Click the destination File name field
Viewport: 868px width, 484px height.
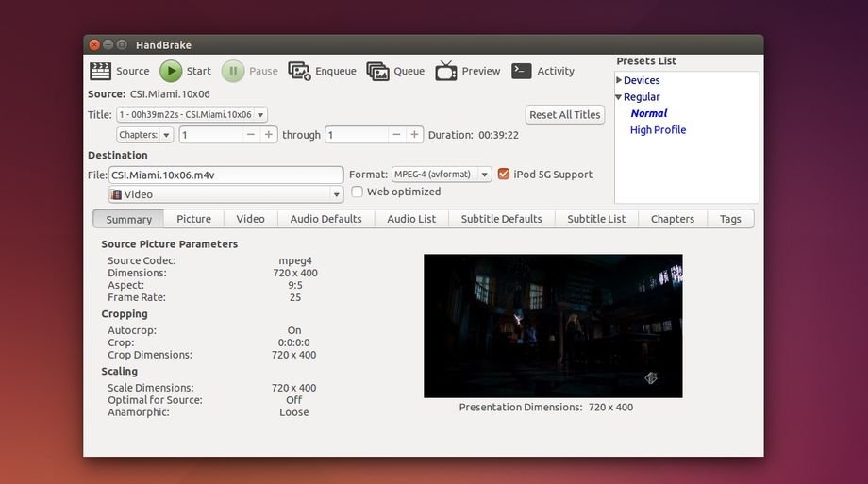click(225, 175)
